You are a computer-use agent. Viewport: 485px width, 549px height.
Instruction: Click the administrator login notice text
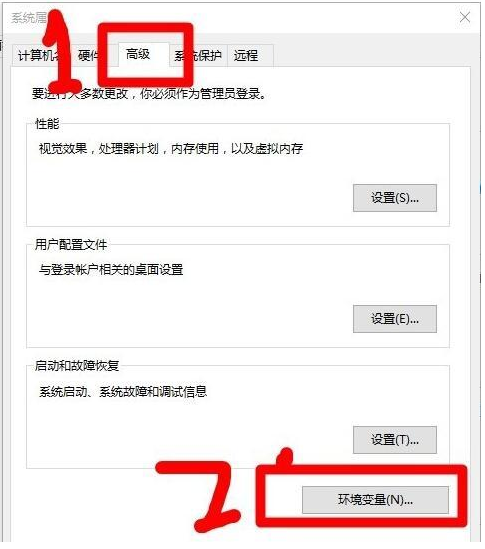[149, 93]
